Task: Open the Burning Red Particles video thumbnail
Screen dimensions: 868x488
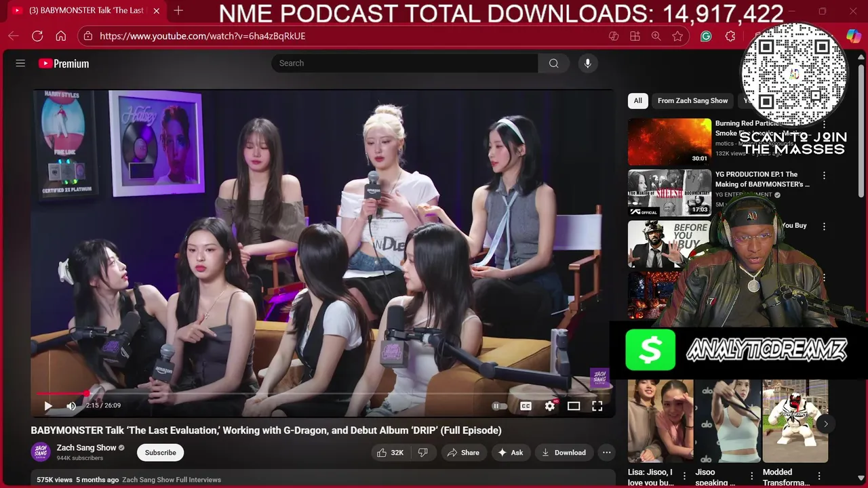Action: [x=669, y=142]
